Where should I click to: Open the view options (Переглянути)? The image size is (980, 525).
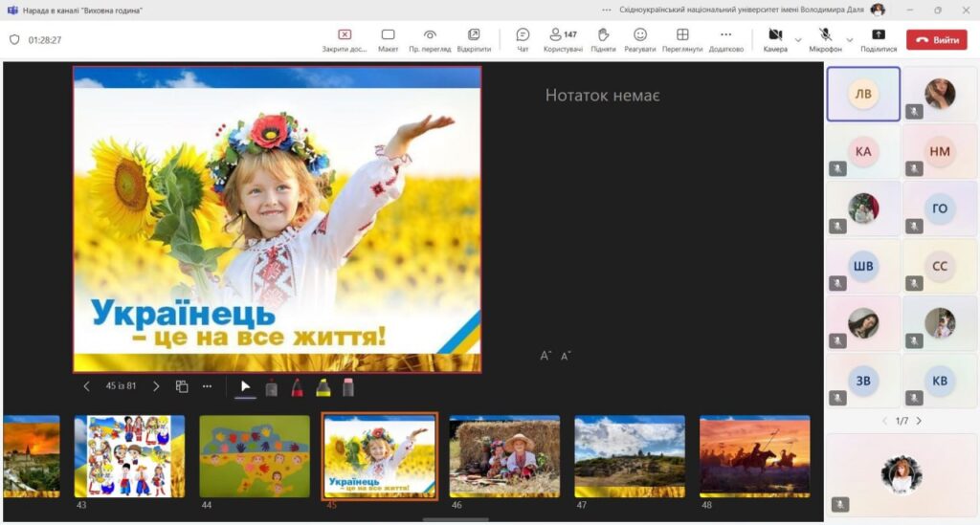coord(682,39)
